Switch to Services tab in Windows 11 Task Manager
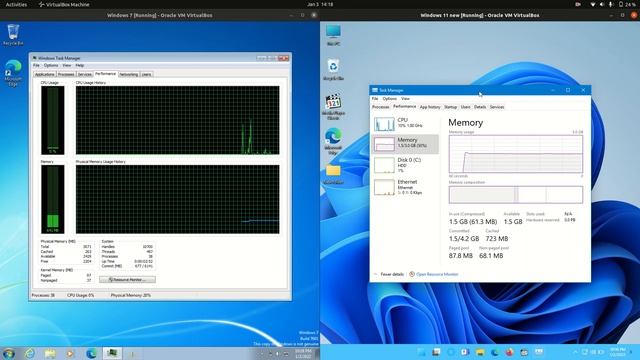 [x=497, y=107]
